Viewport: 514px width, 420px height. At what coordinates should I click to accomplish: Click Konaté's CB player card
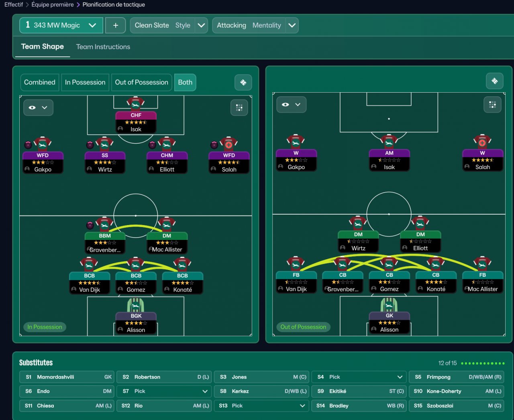(436, 282)
